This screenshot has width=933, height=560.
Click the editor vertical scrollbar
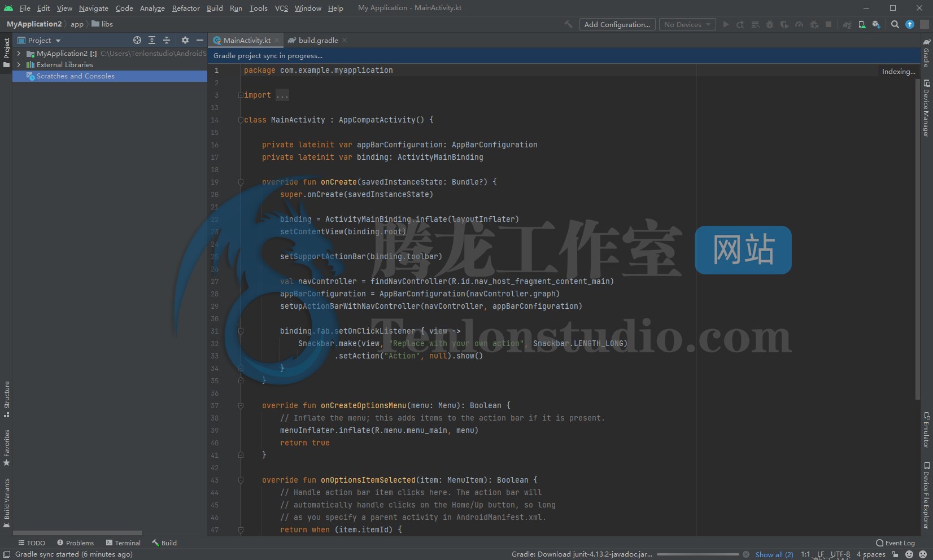(x=917, y=239)
